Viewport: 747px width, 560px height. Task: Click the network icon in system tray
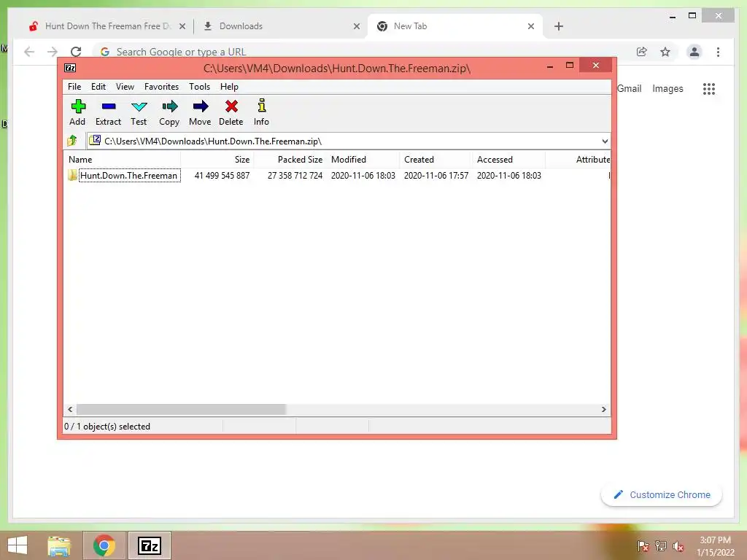[x=661, y=546]
